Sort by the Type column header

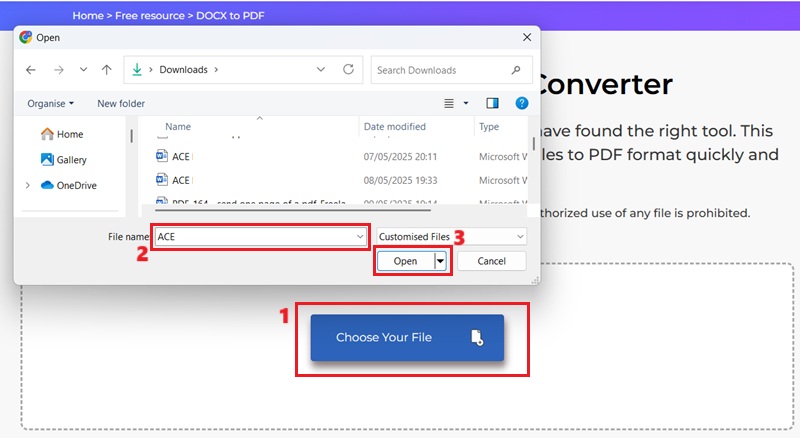click(489, 127)
